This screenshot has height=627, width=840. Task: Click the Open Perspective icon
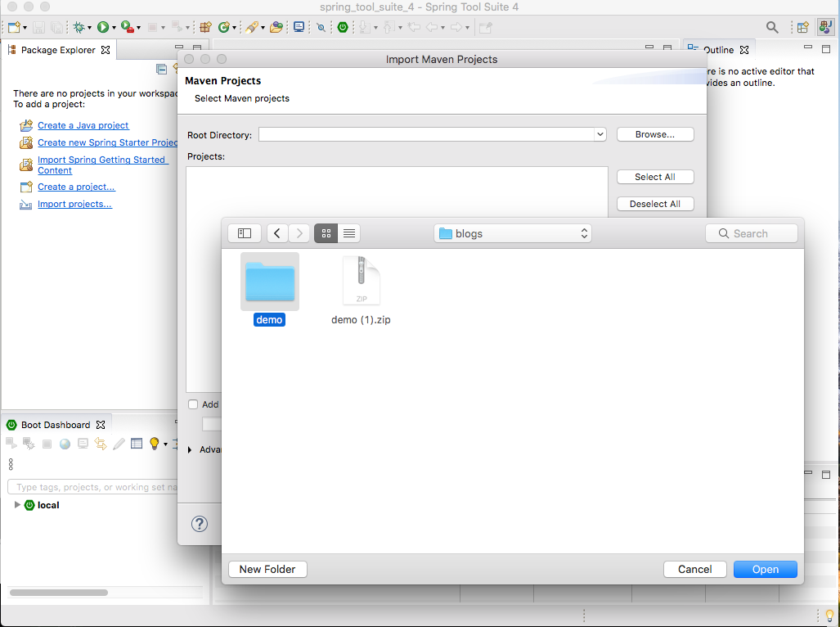pyautogui.click(x=802, y=27)
